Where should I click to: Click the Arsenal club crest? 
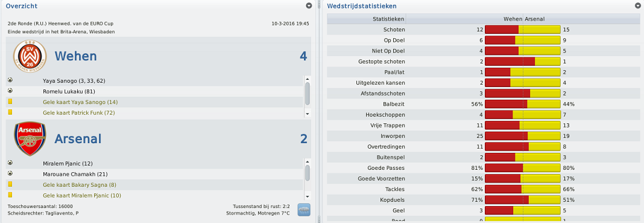[30, 138]
